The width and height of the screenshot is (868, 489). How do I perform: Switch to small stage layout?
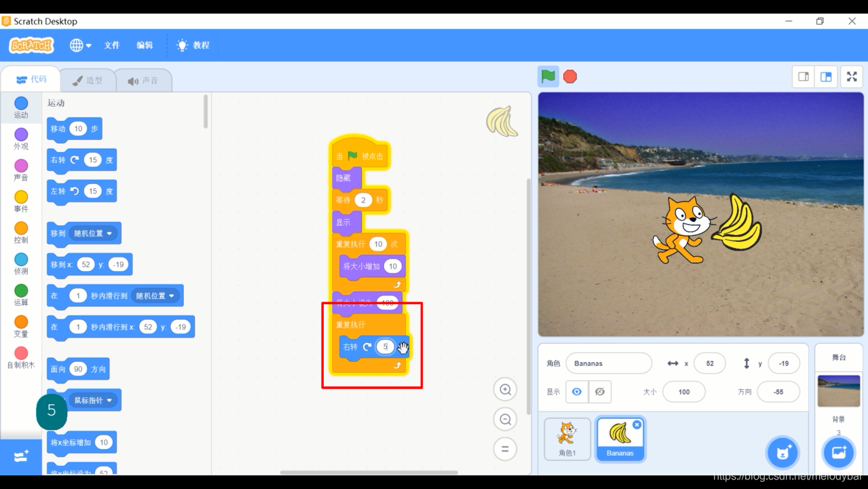804,77
